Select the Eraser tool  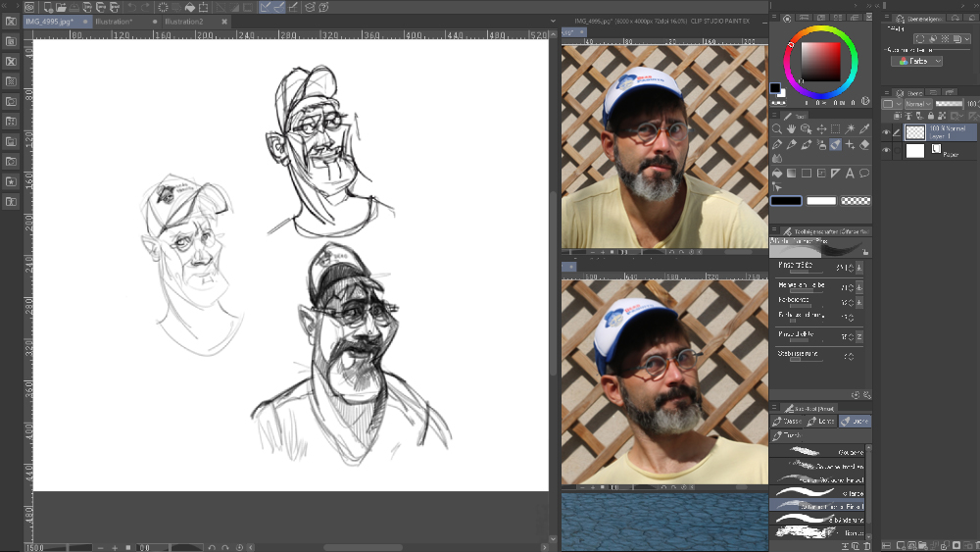pos(864,144)
